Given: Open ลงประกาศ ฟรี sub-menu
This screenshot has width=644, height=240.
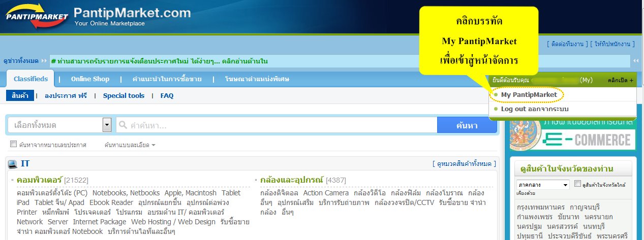Looking at the screenshot, I should coord(66,95).
